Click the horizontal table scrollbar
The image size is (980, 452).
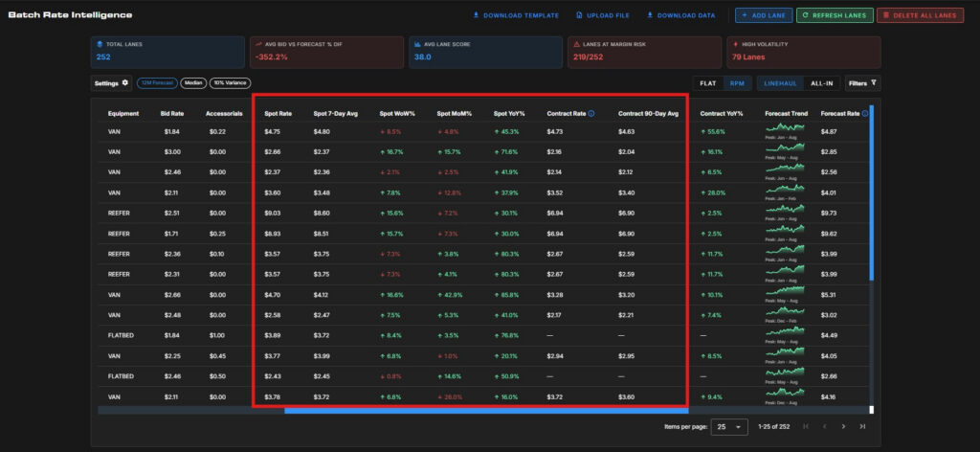(x=486, y=410)
